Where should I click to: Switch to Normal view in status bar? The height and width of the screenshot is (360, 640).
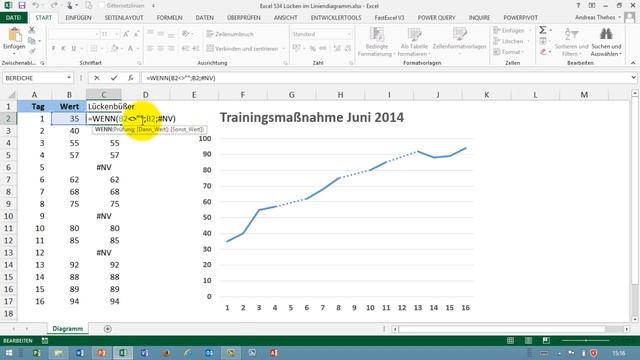point(511,340)
